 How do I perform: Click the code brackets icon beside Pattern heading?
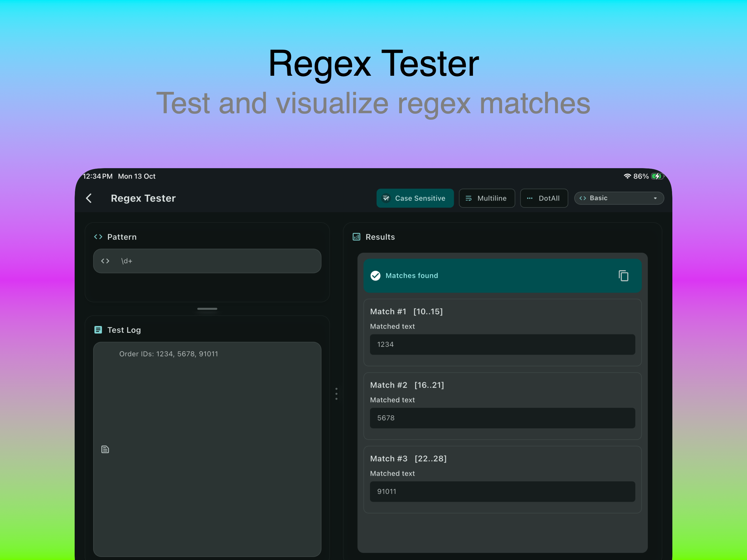(98, 237)
